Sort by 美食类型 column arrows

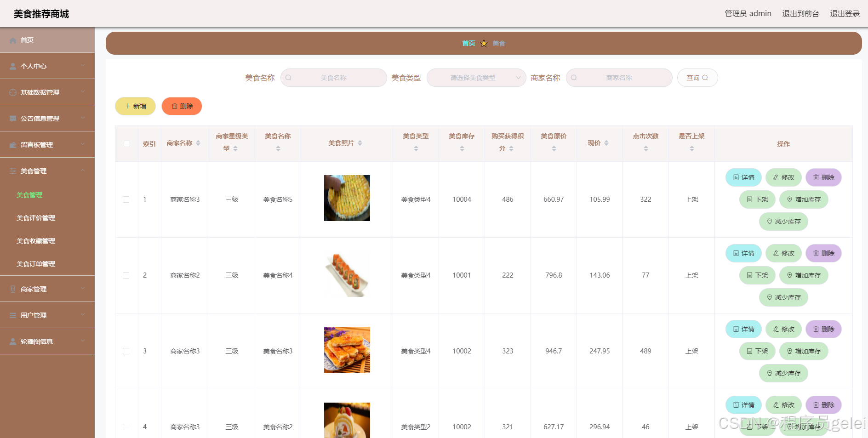click(416, 149)
